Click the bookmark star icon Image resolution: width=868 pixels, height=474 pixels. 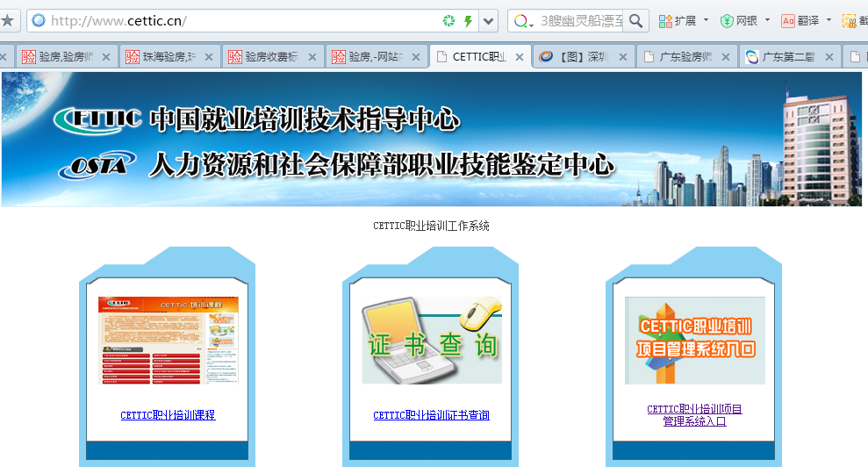tap(7, 21)
